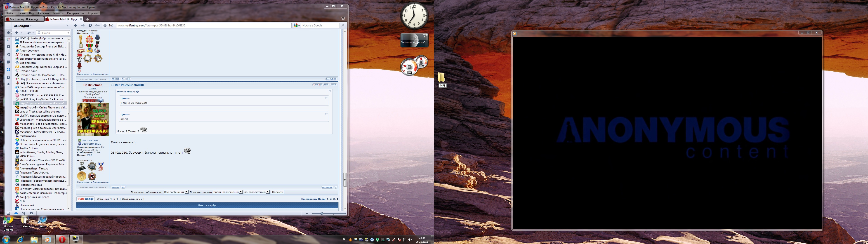Open the Notes panel sidebar icon
The image size is (868, 244).
pos(8,62)
